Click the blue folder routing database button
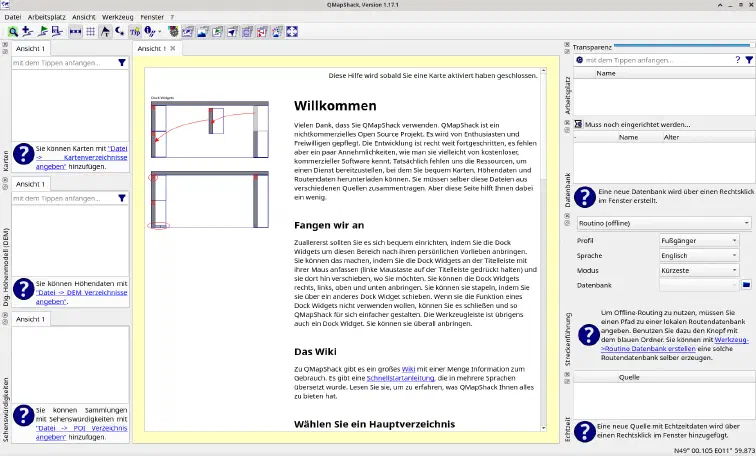 (x=746, y=285)
